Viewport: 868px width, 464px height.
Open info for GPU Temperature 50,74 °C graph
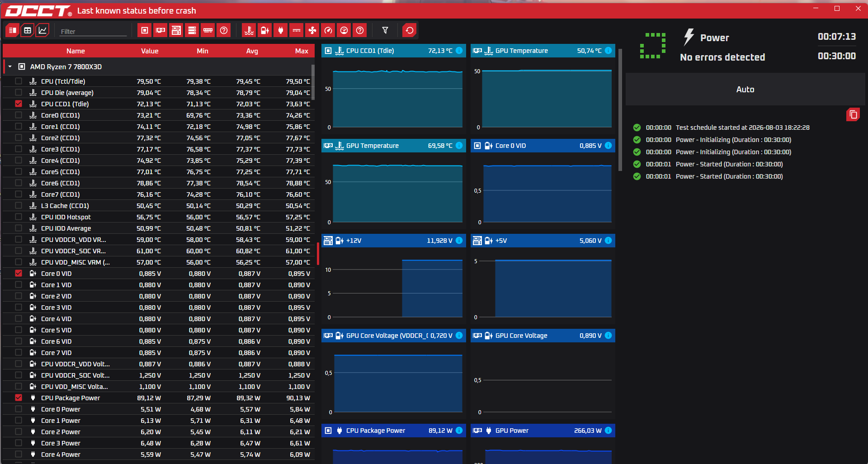tap(609, 51)
